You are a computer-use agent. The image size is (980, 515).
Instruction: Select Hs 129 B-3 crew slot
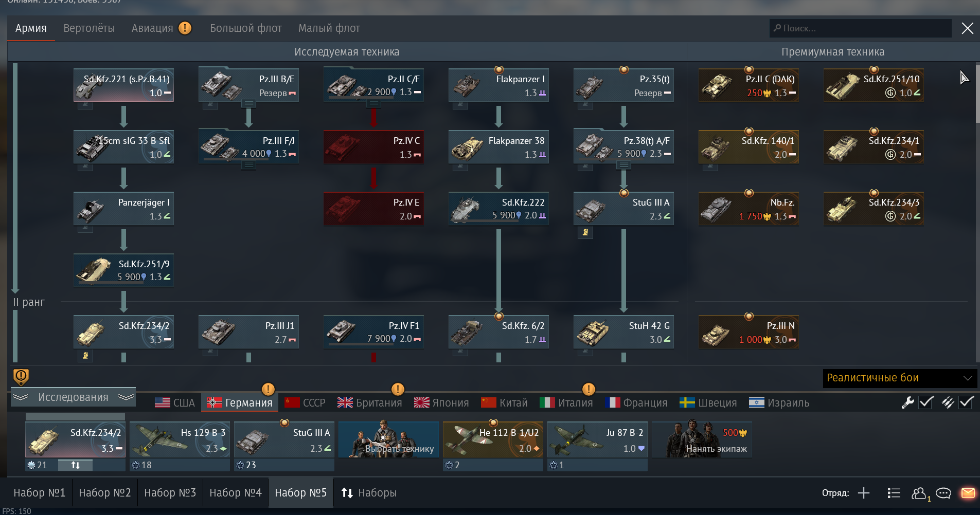pyautogui.click(x=180, y=439)
